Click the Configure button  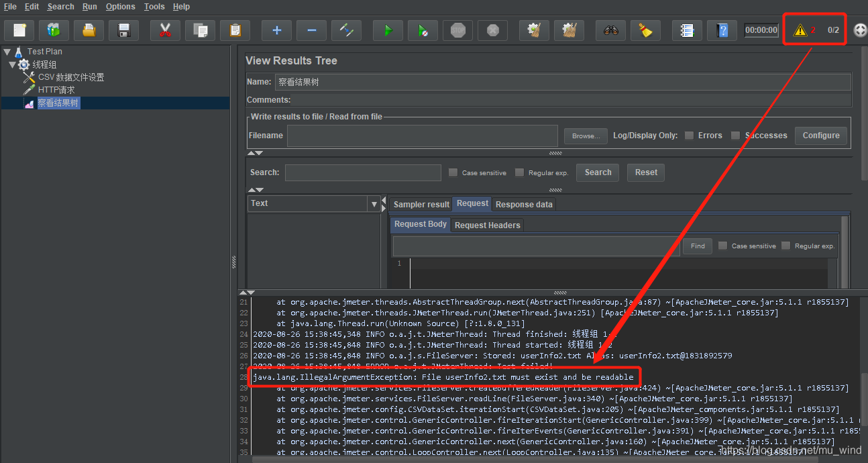[820, 136]
